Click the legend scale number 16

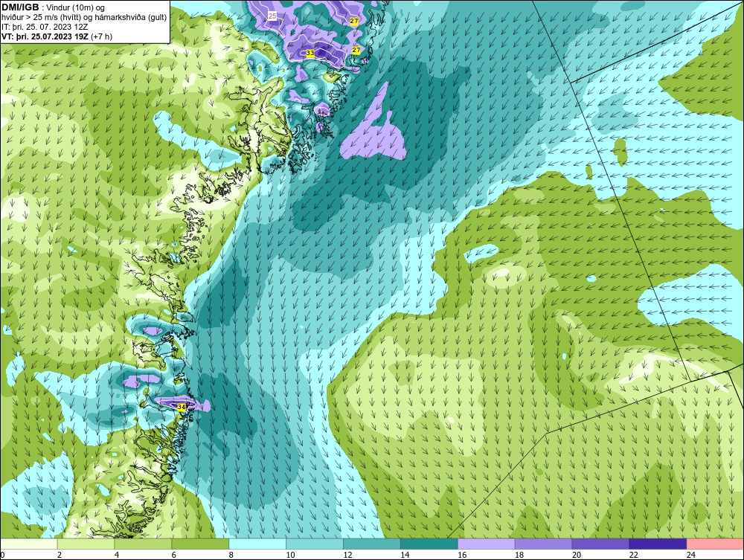(462, 555)
